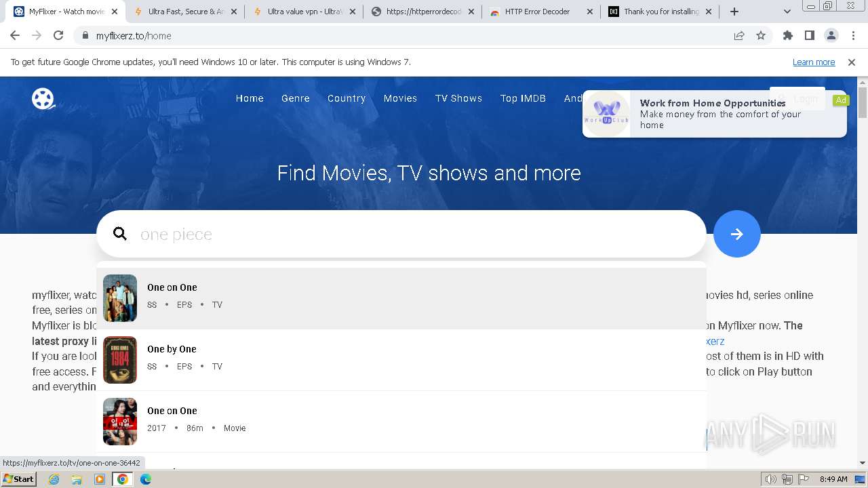Close the MyFlixer tab
The width and height of the screenshot is (868, 488).
[x=115, y=12]
